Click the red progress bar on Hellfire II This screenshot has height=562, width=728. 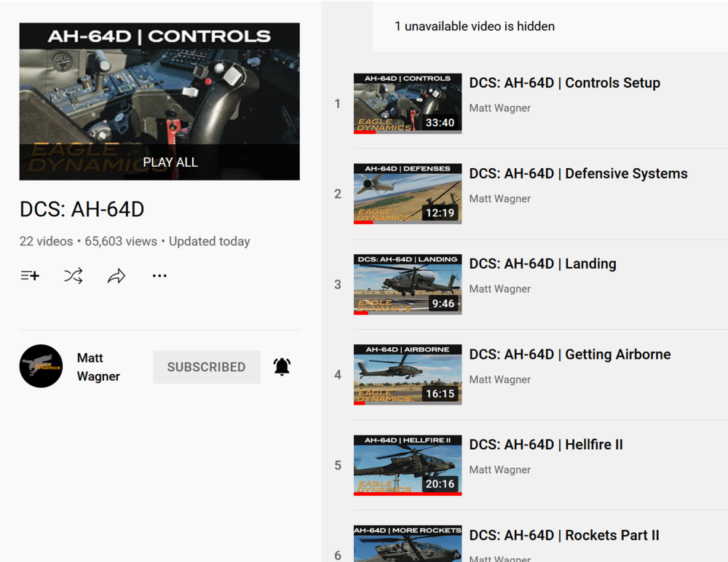click(x=408, y=494)
